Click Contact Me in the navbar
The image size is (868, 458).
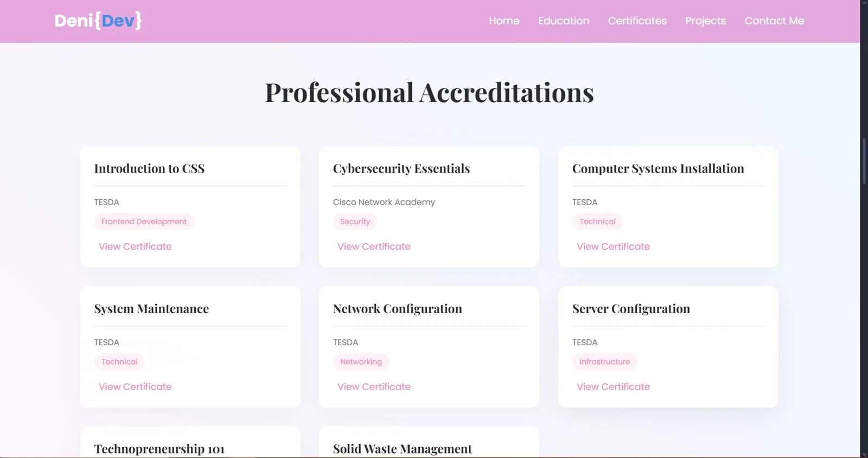pos(774,21)
